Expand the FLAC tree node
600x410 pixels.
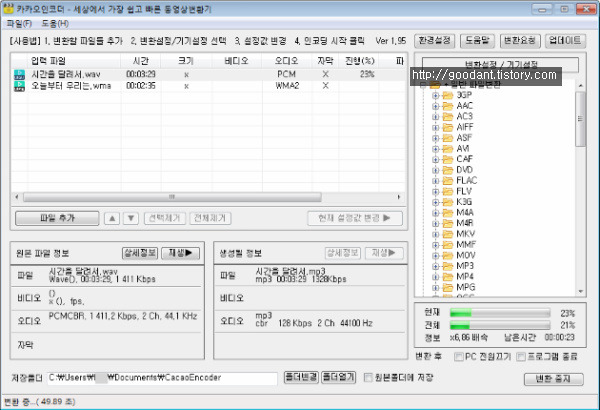pyautogui.click(x=435, y=181)
